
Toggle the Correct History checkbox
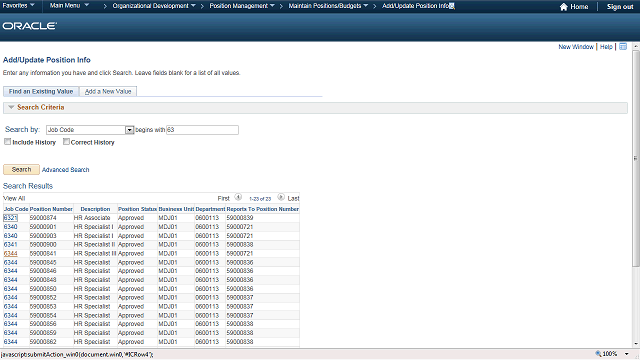point(66,142)
